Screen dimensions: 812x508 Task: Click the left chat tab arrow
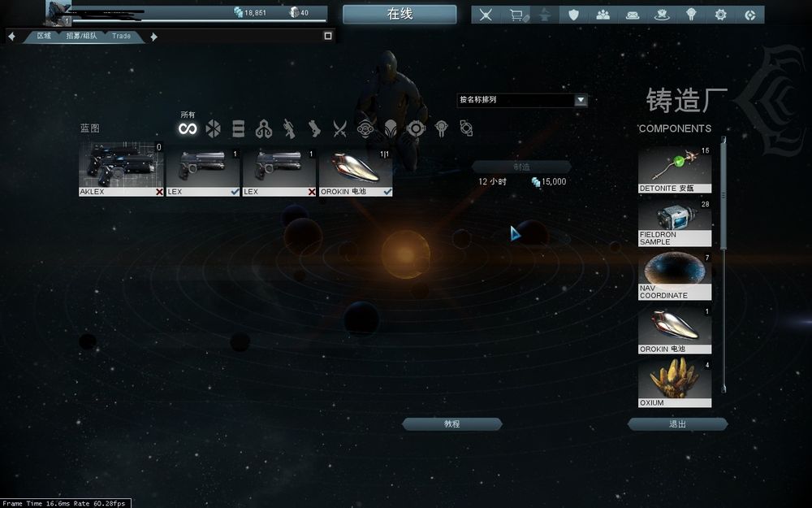12,37
